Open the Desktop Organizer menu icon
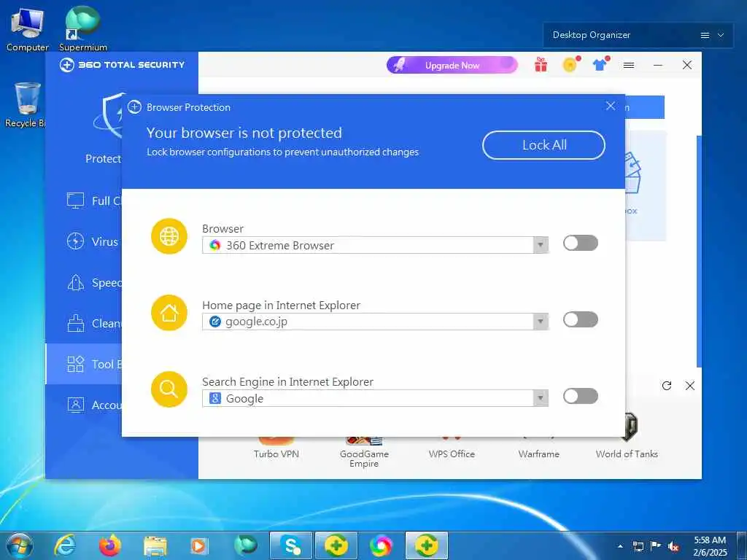The height and width of the screenshot is (560, 747). pyautogui.click(x=705, y=35)
